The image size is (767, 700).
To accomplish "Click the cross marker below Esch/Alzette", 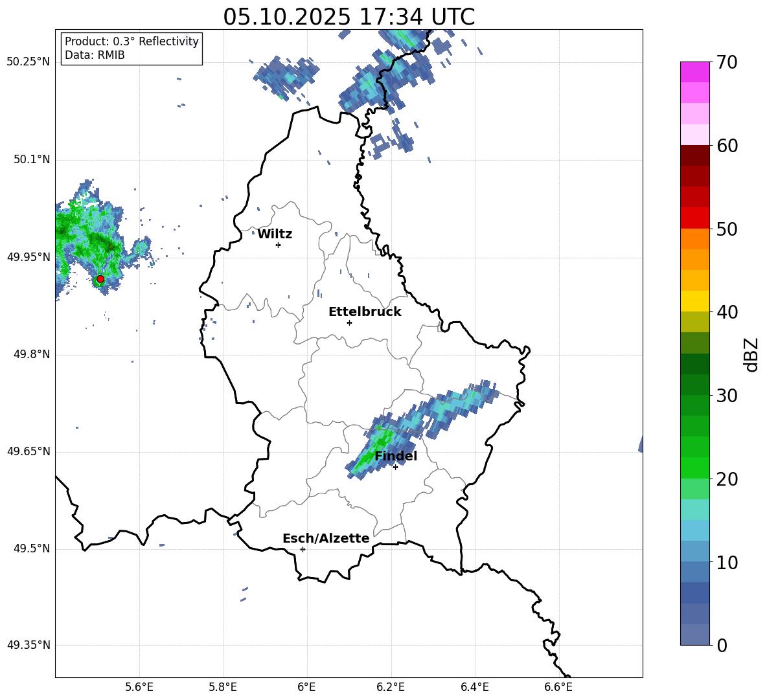I will [303, 549].
